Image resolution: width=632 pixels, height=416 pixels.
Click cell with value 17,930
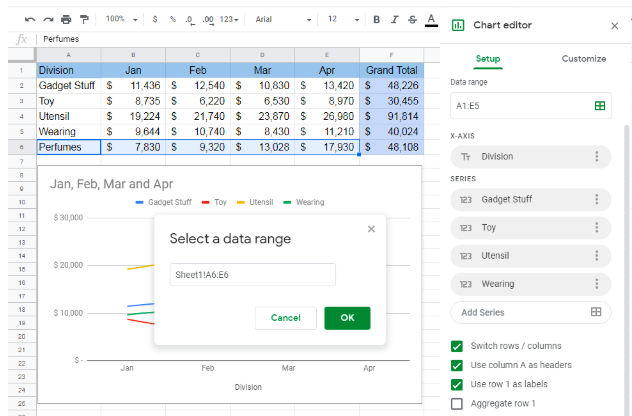[327, 147]
